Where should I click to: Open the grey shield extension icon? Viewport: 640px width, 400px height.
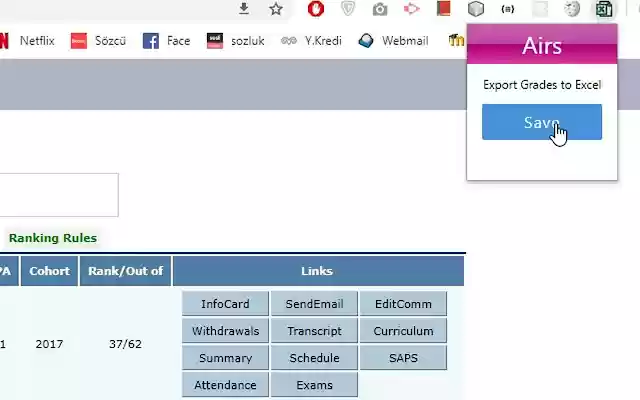click(348, 9)
